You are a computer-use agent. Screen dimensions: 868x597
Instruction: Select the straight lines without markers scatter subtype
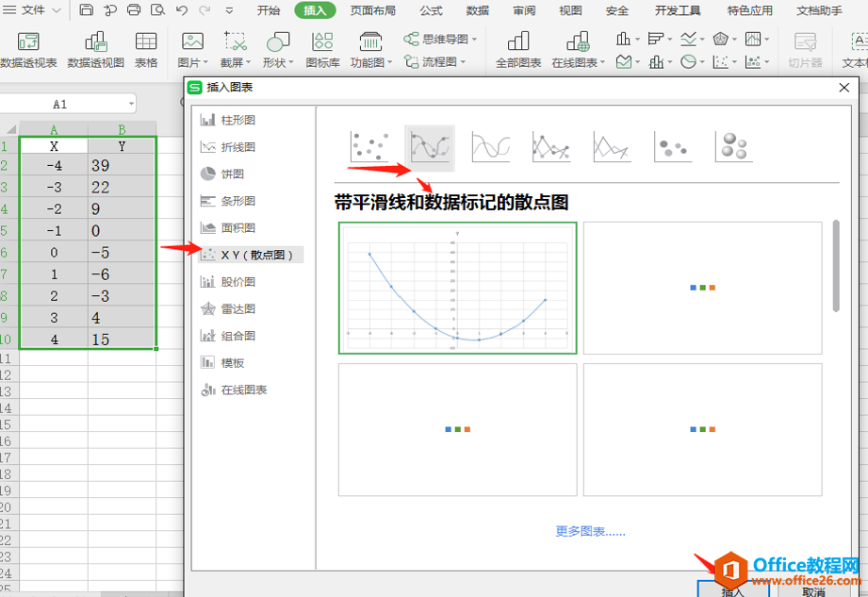point(612,147)
